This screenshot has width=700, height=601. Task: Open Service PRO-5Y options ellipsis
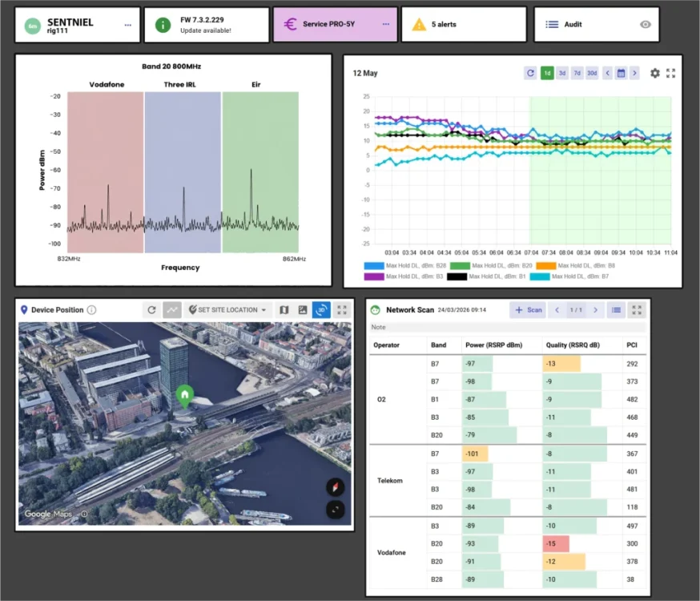tap(386, 24)
